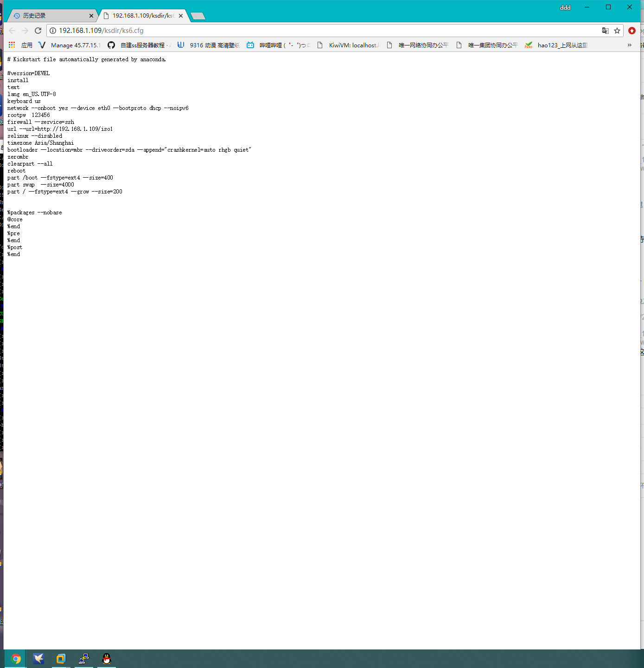Click the 'reboot' line
The width and height of the screenshot is (644, 668).
coord(17,171)
